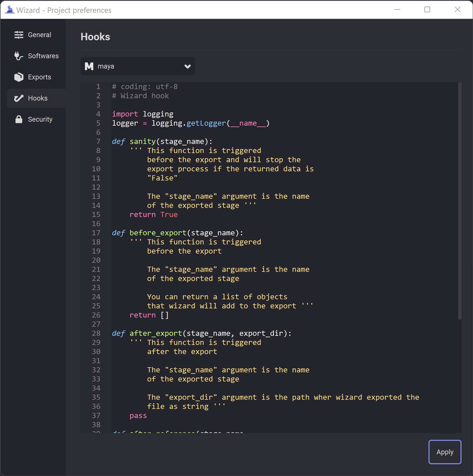Click the General sliders icon

[x=19, y=35]
